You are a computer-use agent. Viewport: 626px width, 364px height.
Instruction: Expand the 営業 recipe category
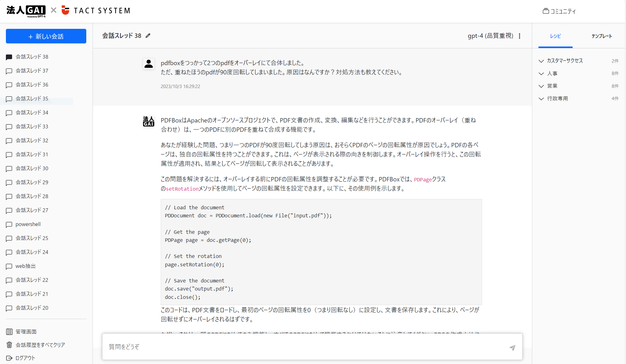pyautogui.click(x=579, y=86)
